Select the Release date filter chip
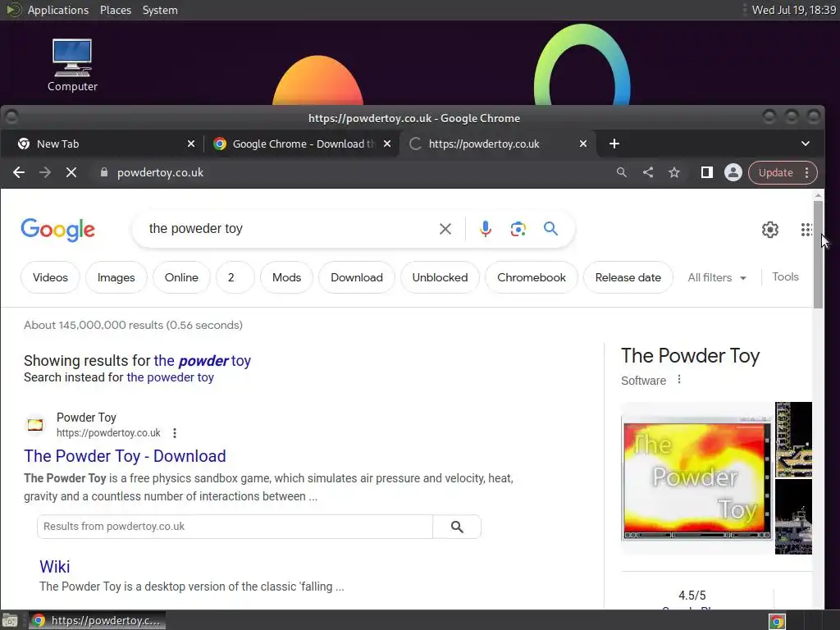Screen dimensions: 840x630 628,277
